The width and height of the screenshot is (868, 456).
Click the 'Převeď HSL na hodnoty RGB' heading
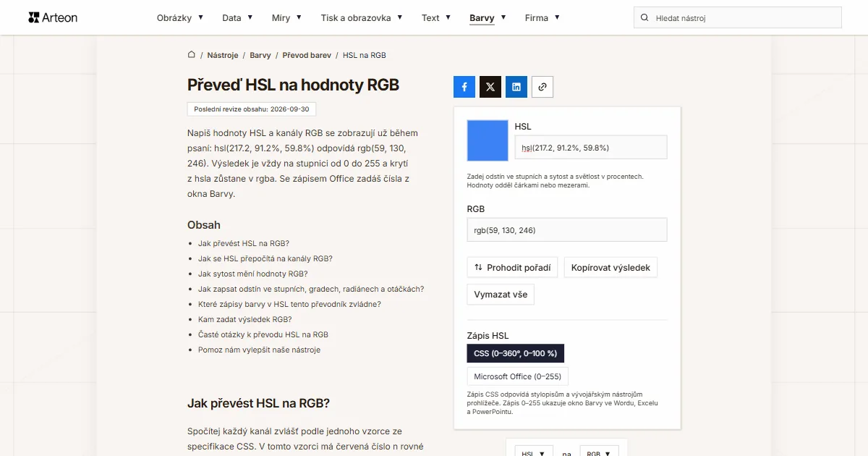(293, 85)
